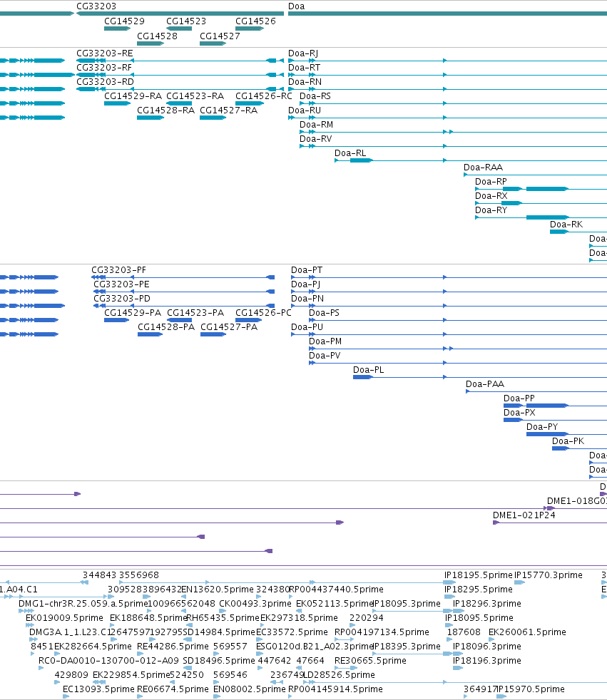Open the CG14529-PA protein label
Viewport: 607px width, 700px height.
[x=133, y=313]
